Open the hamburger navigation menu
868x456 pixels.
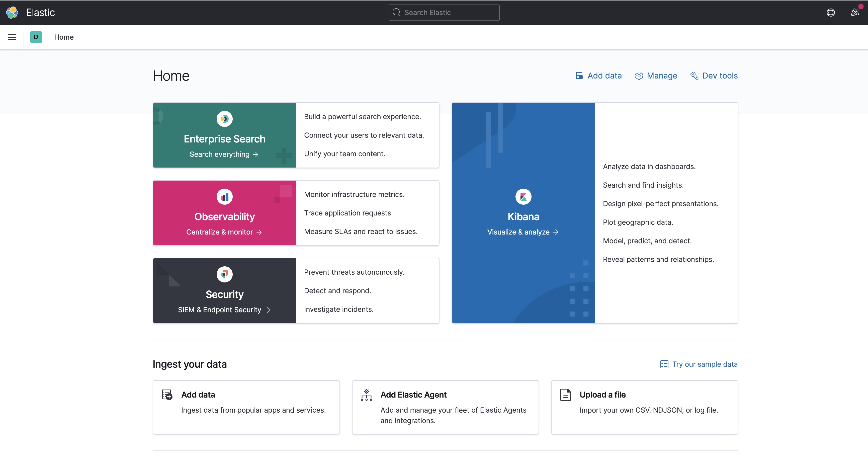[12, 37]
